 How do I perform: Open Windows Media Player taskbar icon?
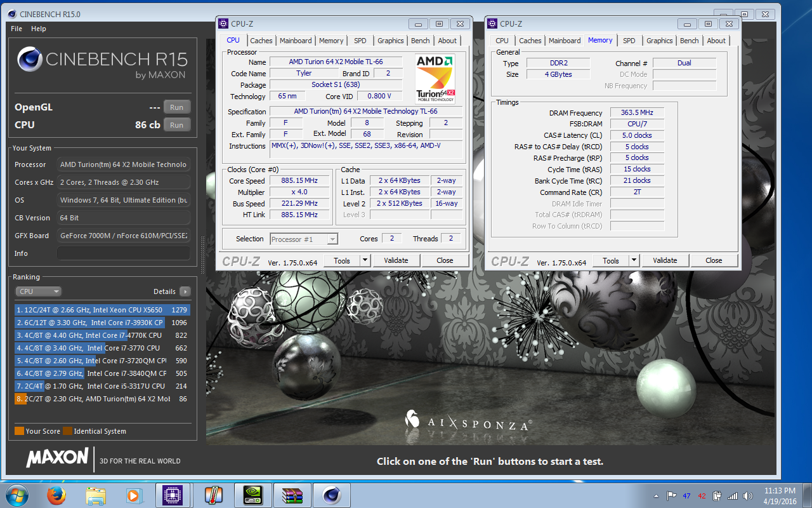tap(134, 495)
